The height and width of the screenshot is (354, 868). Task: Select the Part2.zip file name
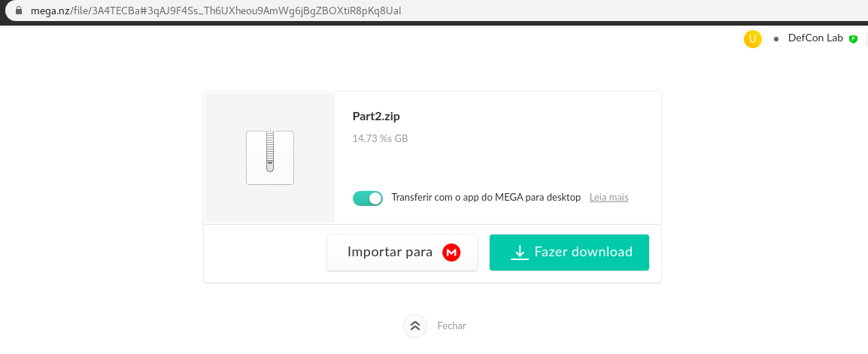376,116
